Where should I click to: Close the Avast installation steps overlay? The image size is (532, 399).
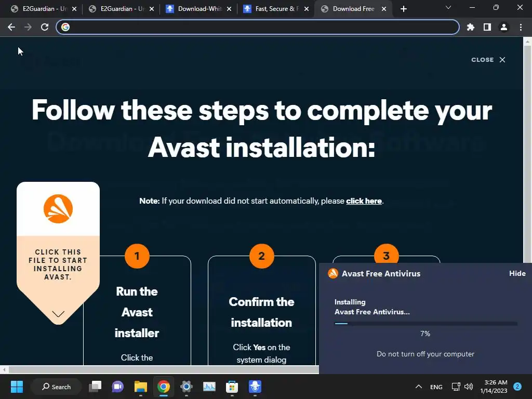[x=488, y=60]
